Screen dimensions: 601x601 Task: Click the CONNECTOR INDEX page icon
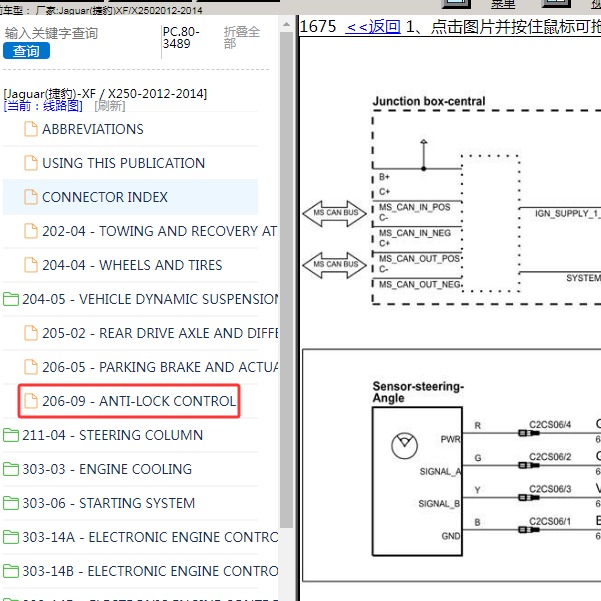click(x=31, y=197)
